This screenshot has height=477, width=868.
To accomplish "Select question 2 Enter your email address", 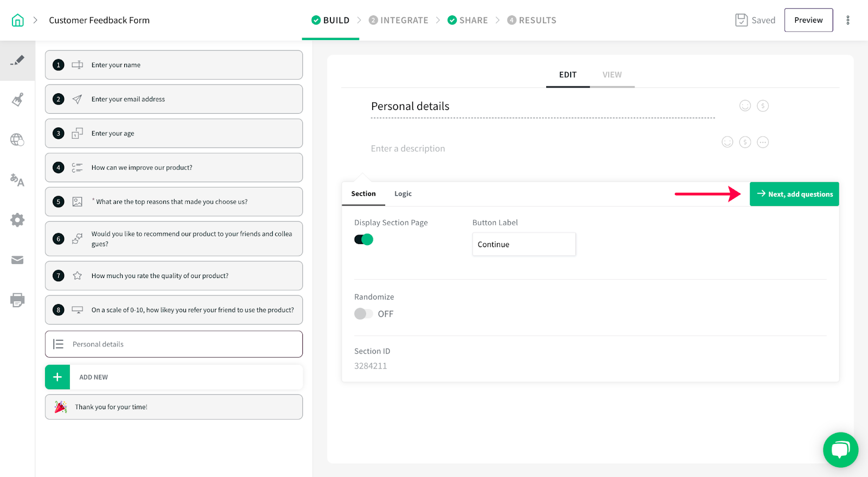I will point(174,99).
